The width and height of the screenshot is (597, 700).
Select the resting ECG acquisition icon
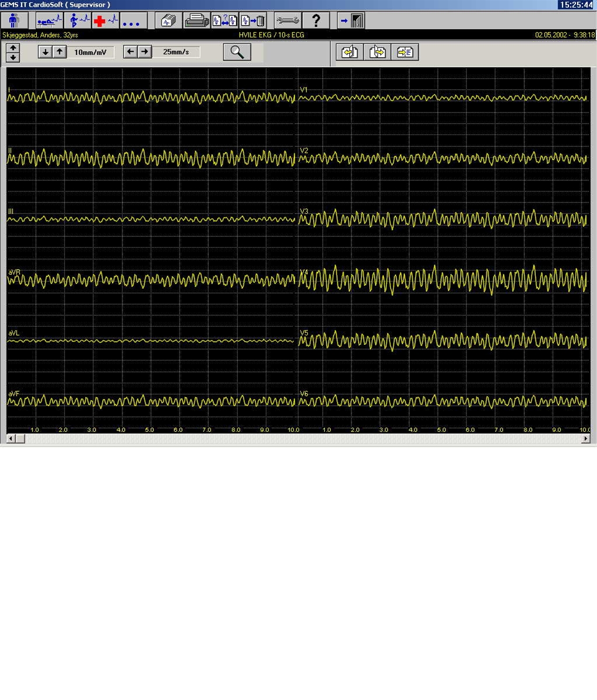[49, 20]
